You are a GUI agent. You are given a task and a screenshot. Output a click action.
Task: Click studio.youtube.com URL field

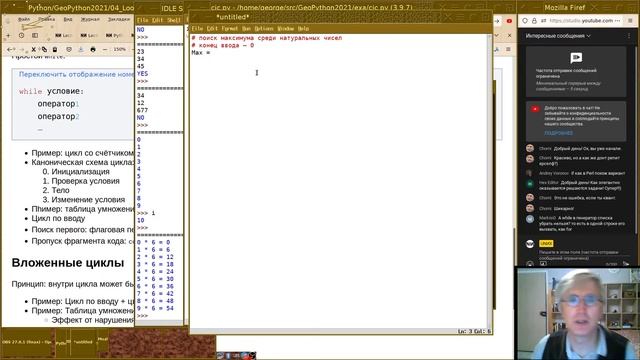coord(581,20)
